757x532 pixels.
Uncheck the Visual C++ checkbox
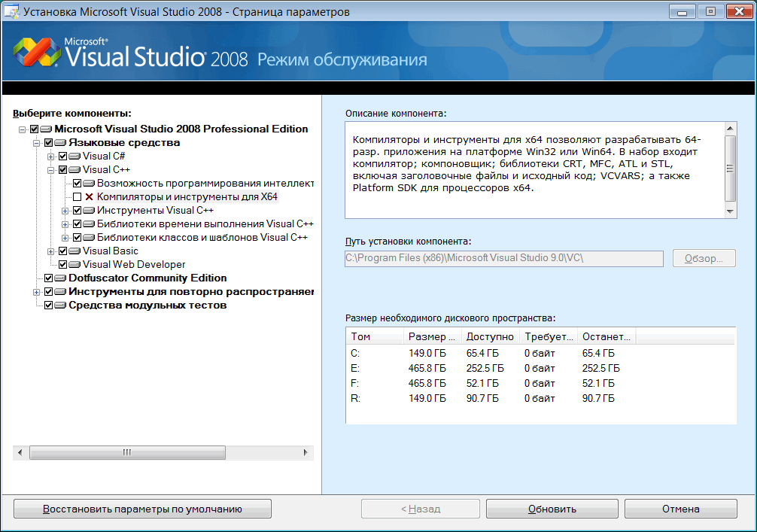(62, 170)
